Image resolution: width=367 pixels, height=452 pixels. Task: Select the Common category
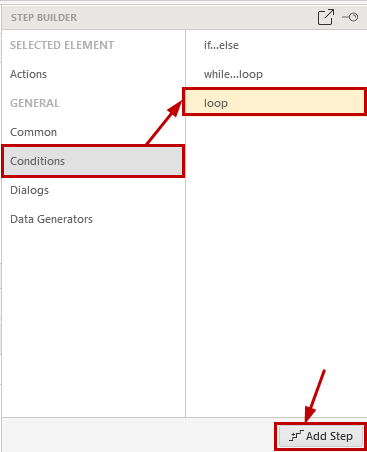pos(93,132)
